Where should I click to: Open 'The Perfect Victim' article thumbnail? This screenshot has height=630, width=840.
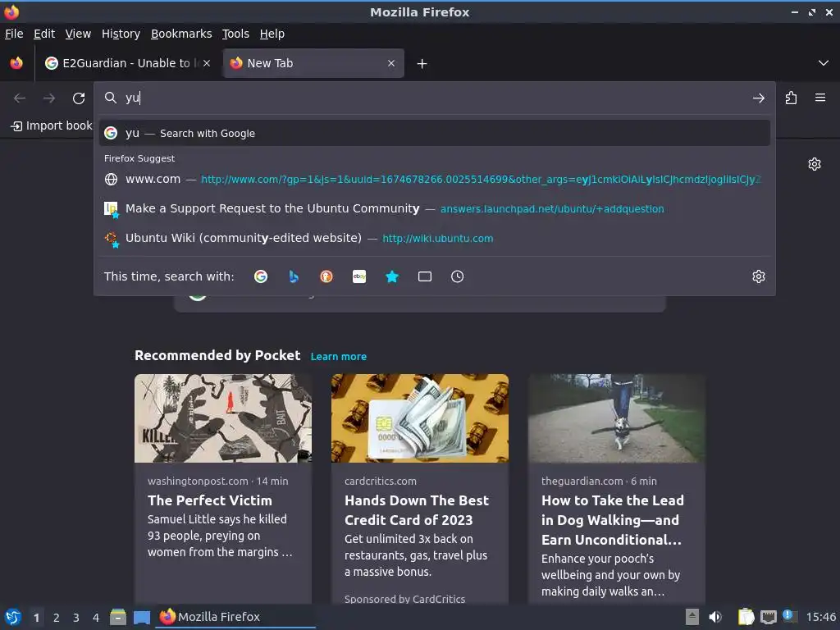[x=223, y=418]
